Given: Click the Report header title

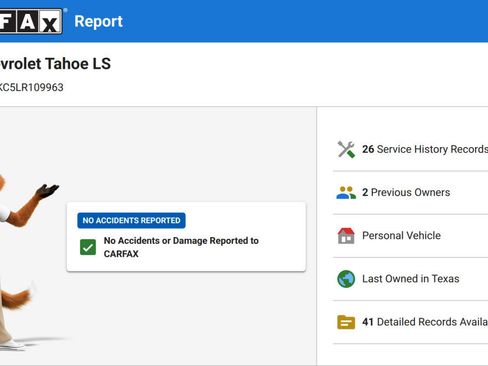Looking at the screenshot, I should [x=98, y=22].
